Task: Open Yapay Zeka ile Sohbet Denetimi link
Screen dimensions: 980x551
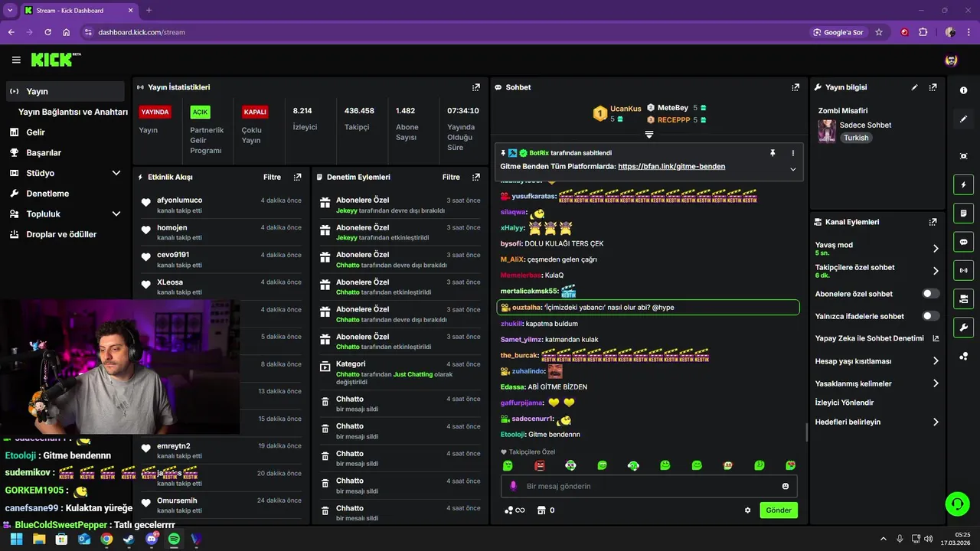Action: point(877,338)
